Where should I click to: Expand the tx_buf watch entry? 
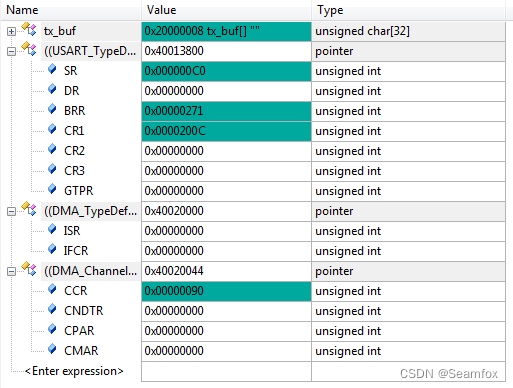point(11,31)
